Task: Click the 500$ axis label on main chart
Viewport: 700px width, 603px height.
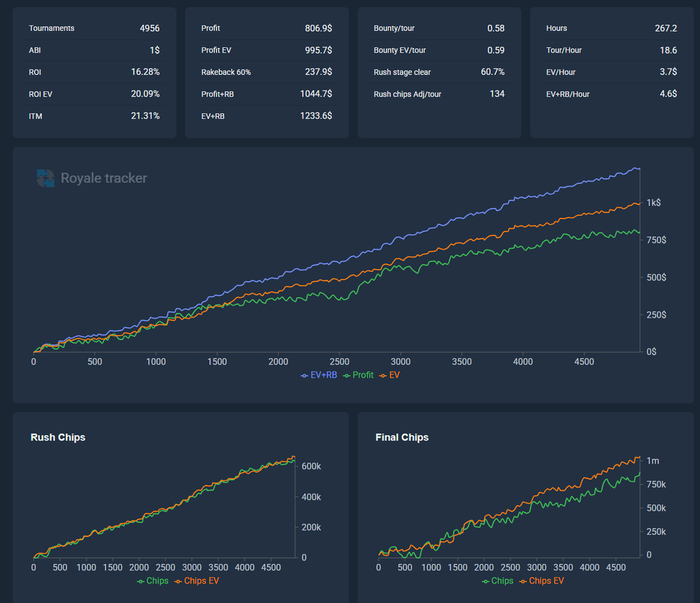Action: coord(656,278)
